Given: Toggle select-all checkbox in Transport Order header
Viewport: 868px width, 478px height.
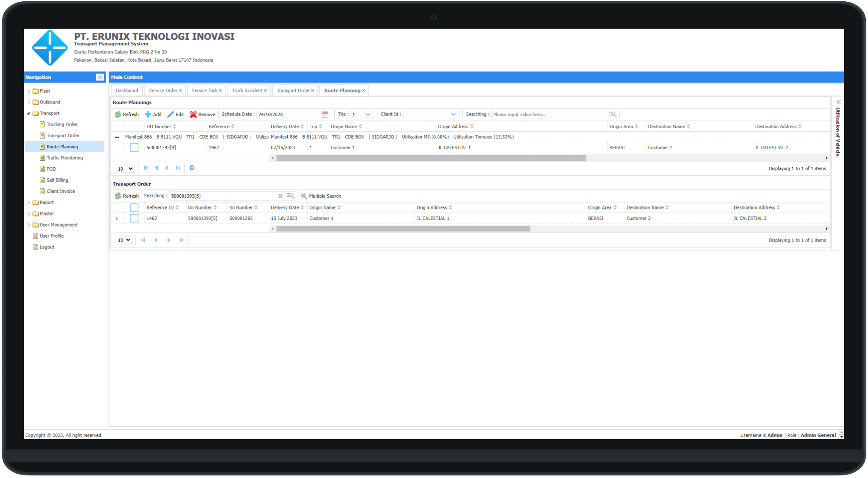Looking at the screenshot, I should [x=134, y=207].
